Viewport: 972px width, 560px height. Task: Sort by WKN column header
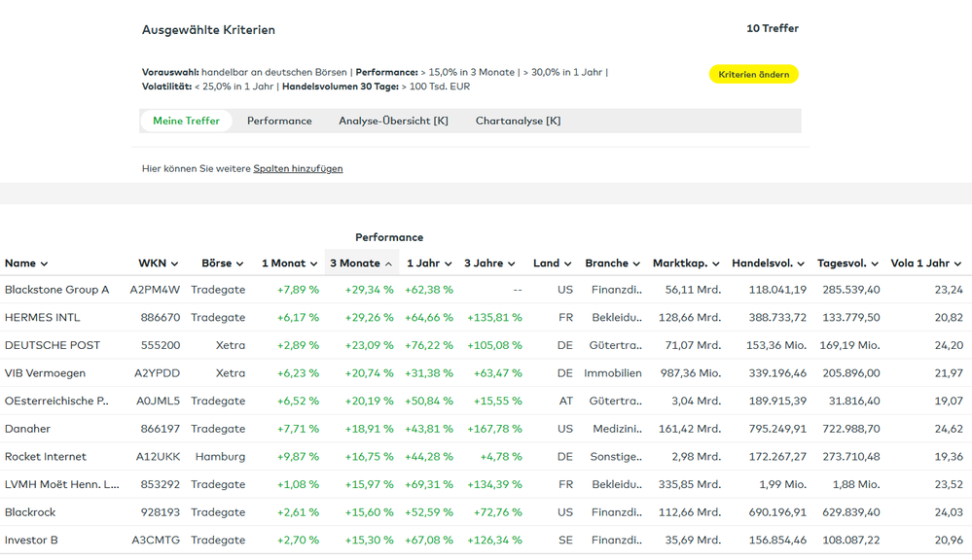[x=158, y=263]
